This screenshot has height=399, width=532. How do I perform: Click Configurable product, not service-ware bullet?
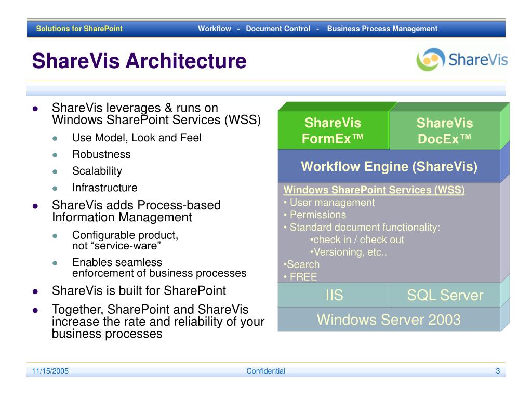tap(125, 240)
